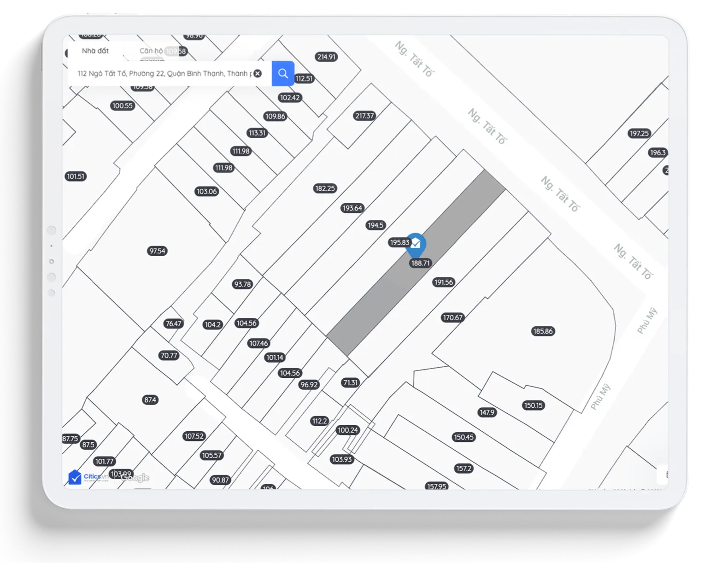Switch to the Nhà đất tab
Viewport: 728px width, 563px height.
point(95,51)
